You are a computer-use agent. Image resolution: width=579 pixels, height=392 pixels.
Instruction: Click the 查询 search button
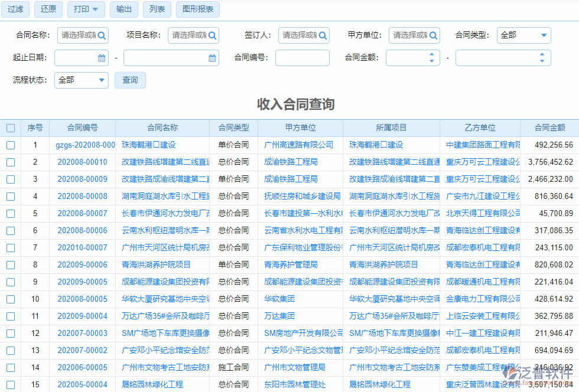[130, 80]
